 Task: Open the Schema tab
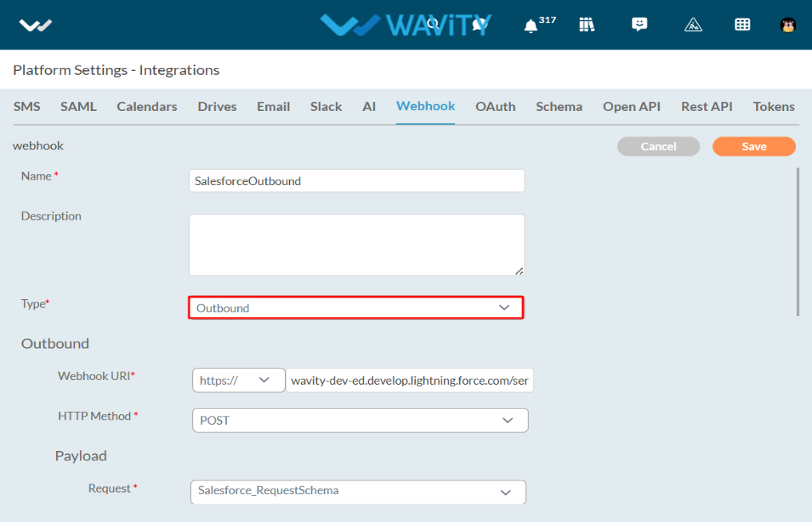[559, 107]
